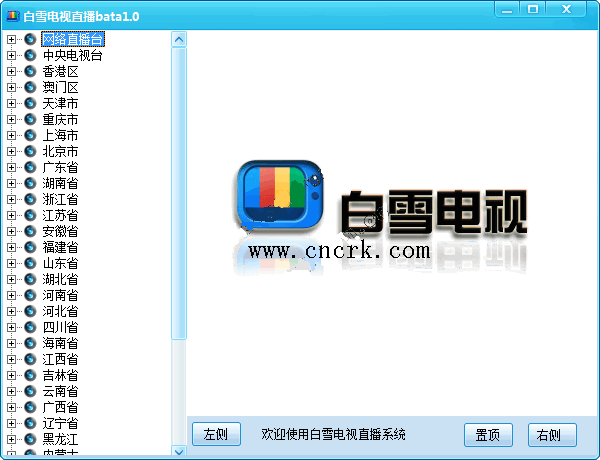Click the globe icon beside 湖南省
This screenshot has width=600, height=460.
(x=30, y=183)
